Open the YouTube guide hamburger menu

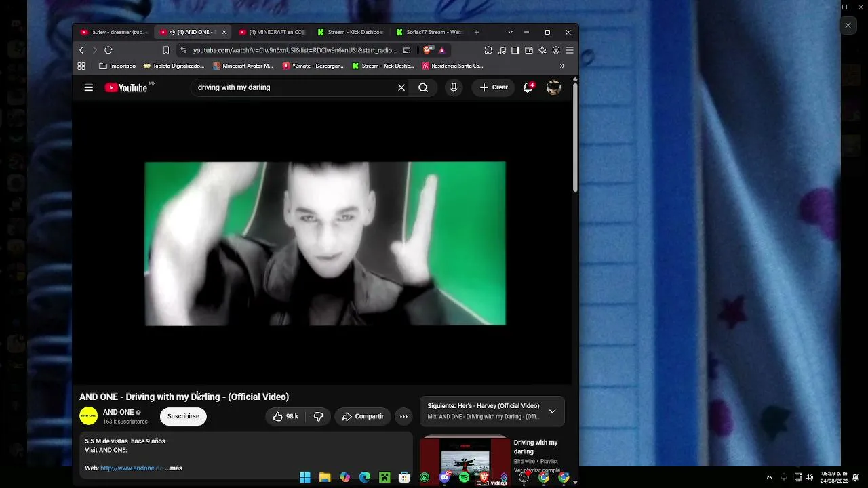(88, 87)
